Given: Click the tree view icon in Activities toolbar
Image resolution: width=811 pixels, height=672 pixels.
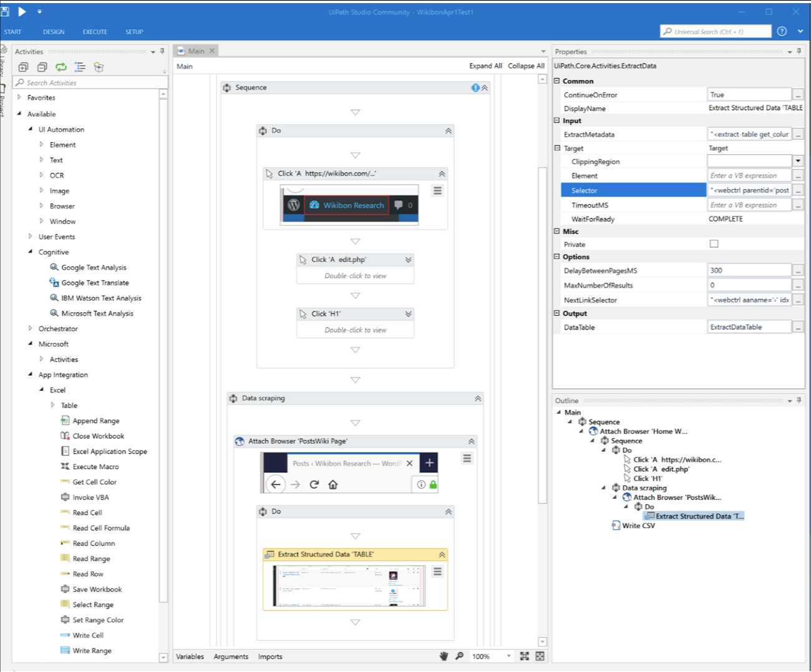Looking at the screenshot, I should 80,67.
